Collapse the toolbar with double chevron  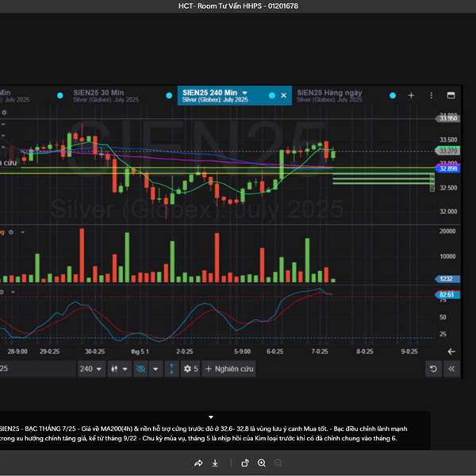point(451,369)
